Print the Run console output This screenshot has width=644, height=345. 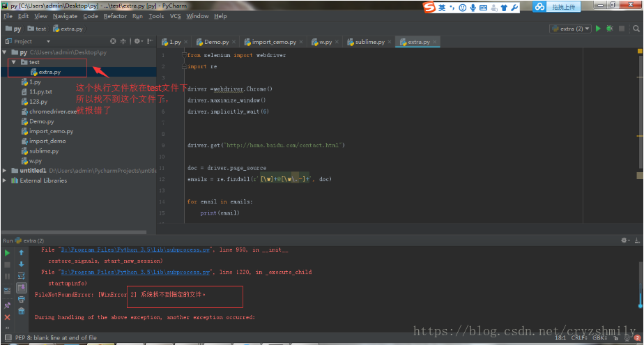(x=22, y=300)
